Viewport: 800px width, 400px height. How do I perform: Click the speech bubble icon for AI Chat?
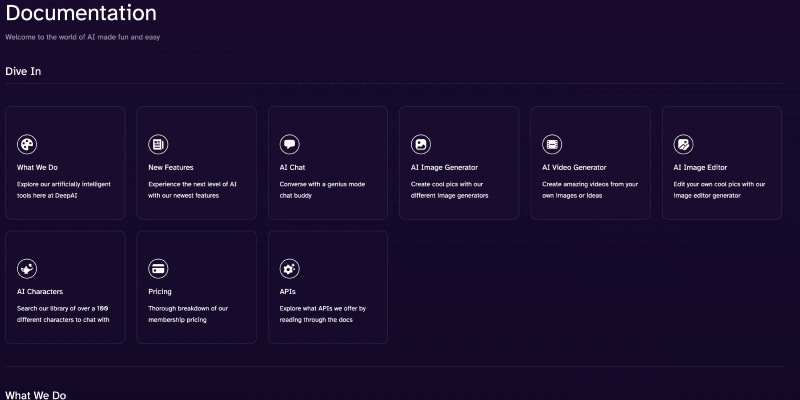click(290, 144)
